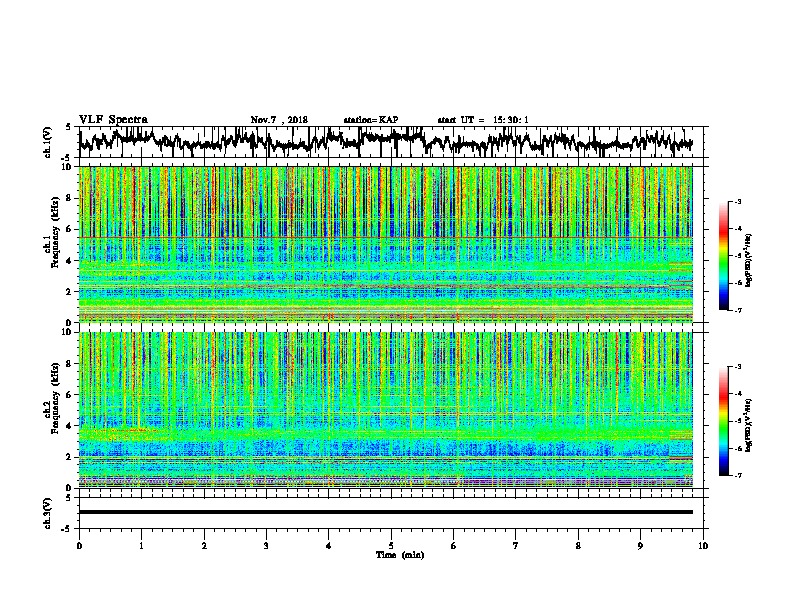Click time axis tick label "0"
This screenshot has width=792, height=612.
point(79,546)
